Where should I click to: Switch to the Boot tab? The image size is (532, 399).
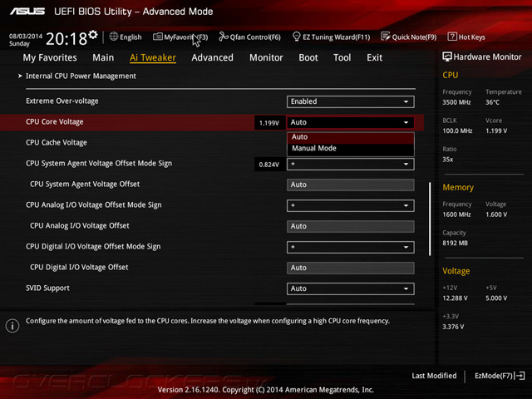[308, 57]
